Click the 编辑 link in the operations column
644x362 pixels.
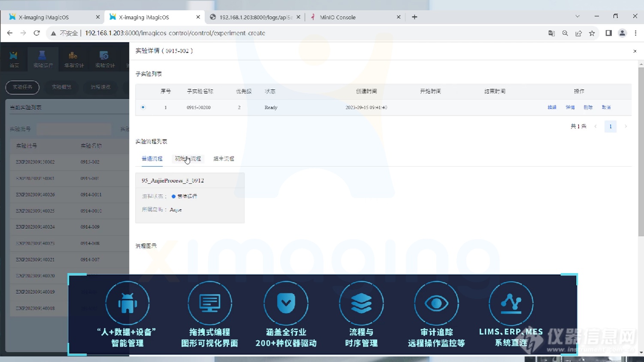(552, 107)
